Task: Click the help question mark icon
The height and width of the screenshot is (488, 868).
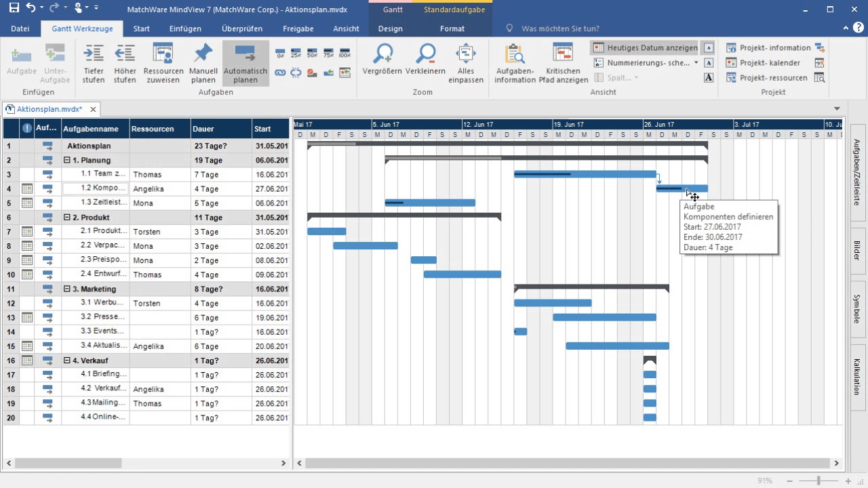Action: [859, 28]
